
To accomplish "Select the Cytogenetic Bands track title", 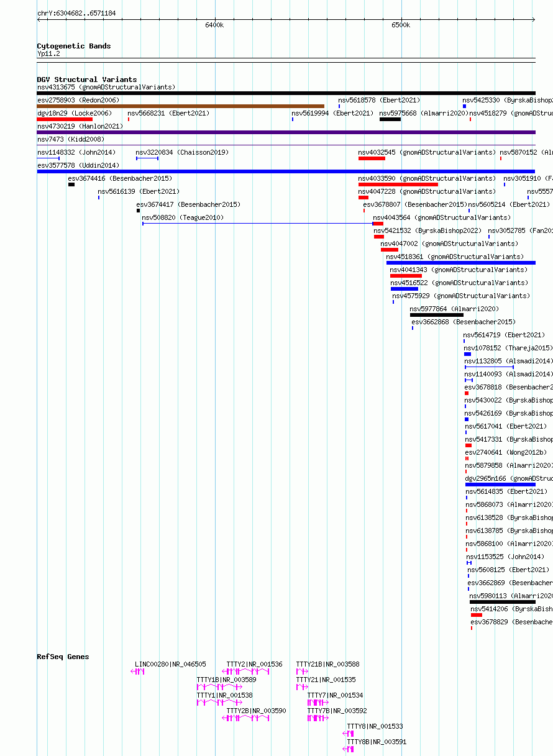I will [x=74, y=46].
